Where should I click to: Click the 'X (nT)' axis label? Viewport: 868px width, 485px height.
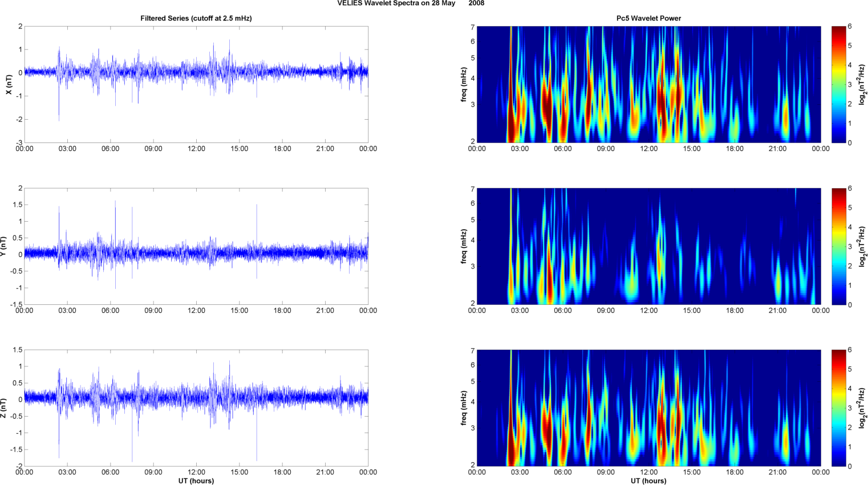point(9,84)
